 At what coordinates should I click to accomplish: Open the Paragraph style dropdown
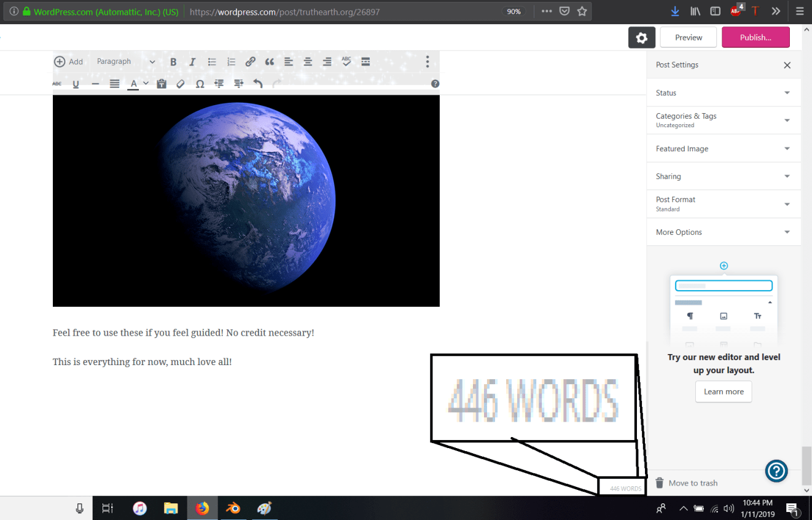pos(126,61)
